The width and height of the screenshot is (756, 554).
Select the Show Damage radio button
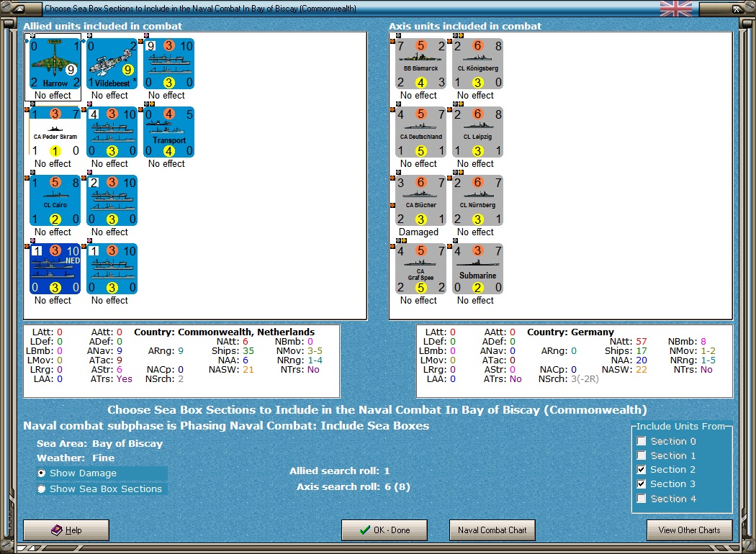(x=42, y=473)
